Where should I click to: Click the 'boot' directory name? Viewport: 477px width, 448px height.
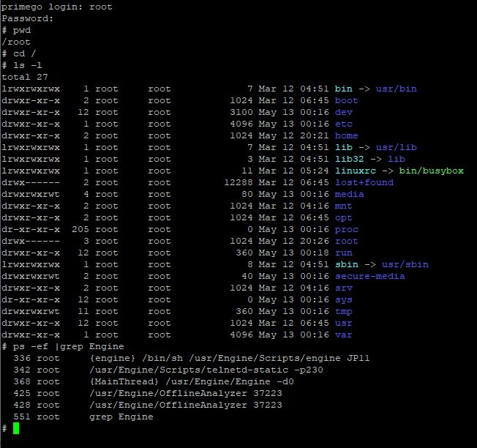(x=346, y=100)
